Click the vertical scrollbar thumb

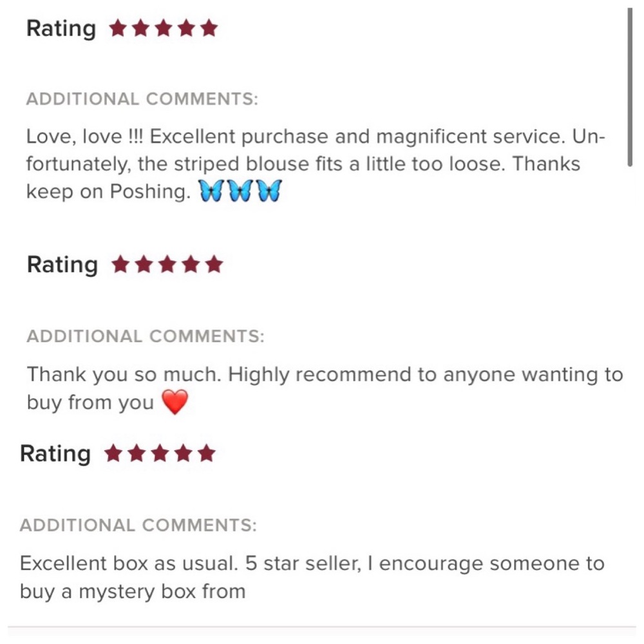pos(630,87)
